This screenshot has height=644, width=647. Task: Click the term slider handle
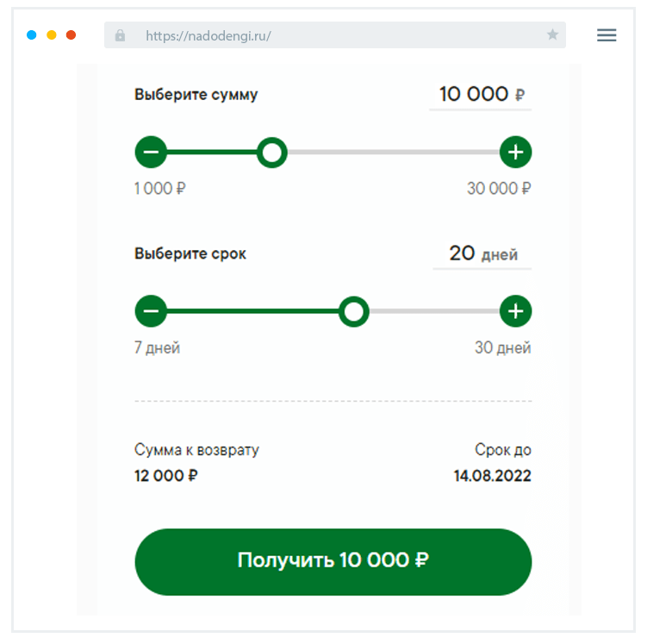353,311
